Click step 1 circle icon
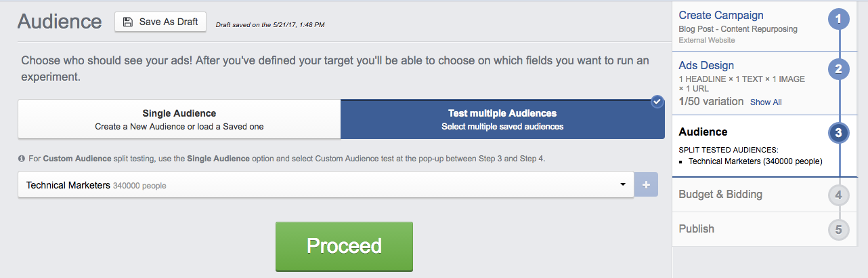 click(x=838, y=19)
